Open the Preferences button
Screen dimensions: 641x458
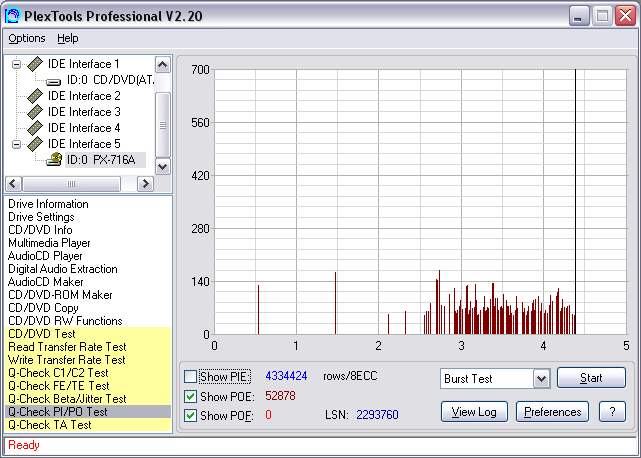pos(552,411)
